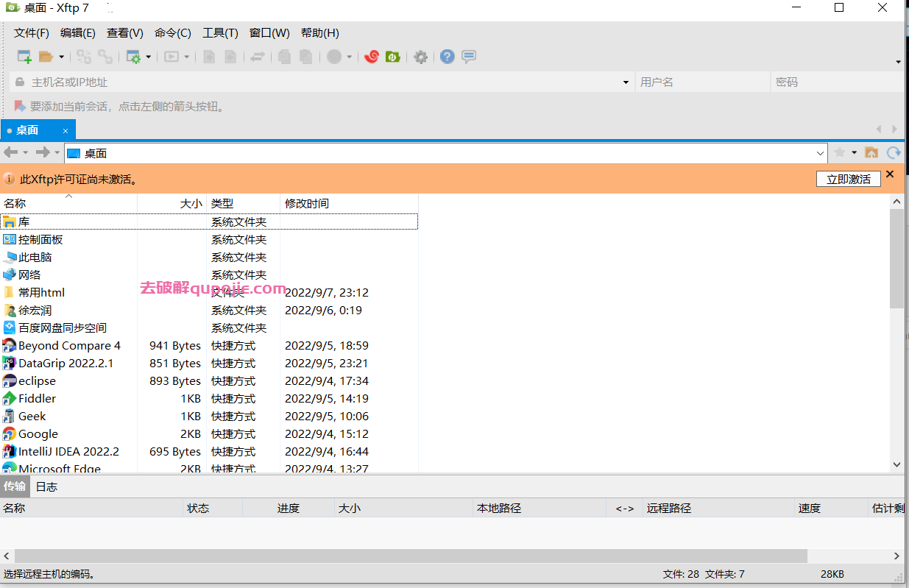Expand the Open Session dropdown arrow
Screen dimensions: 909x588
[61, 57]
